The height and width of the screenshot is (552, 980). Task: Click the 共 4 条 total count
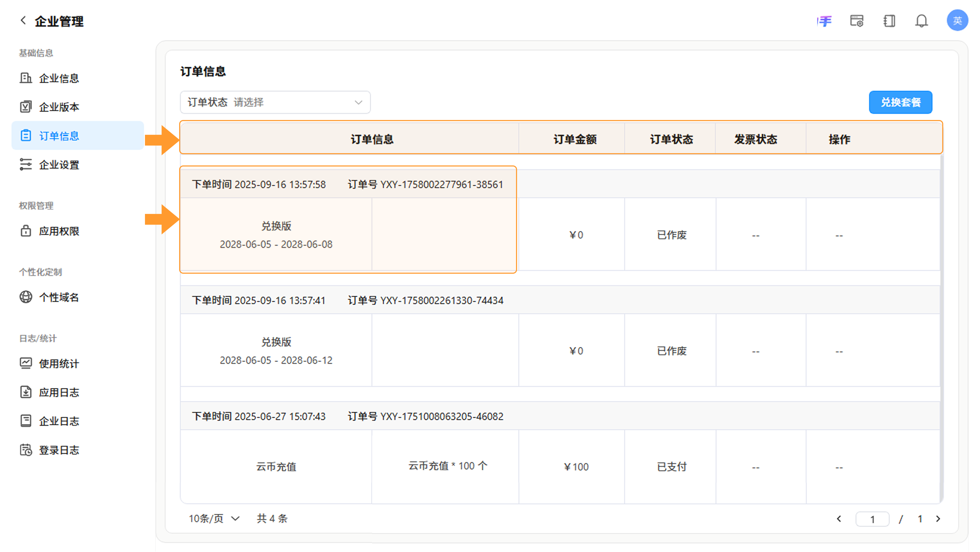pyautogui.click(x=272, y=519)
